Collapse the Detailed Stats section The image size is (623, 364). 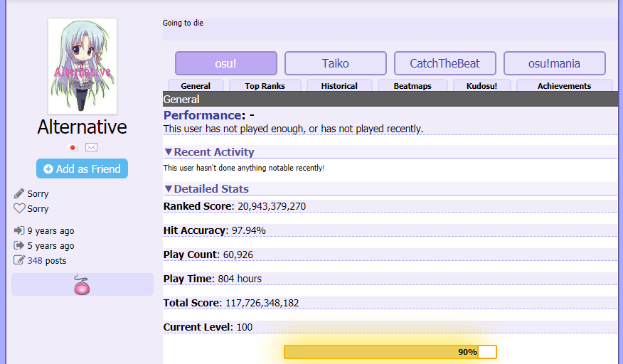pos(207,189)
